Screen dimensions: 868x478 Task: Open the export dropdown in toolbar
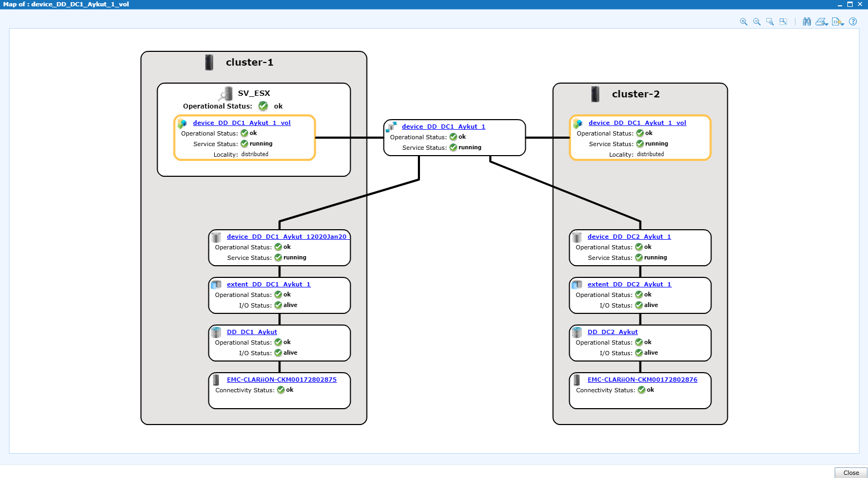pyautogui.click(x=838, y=22)
